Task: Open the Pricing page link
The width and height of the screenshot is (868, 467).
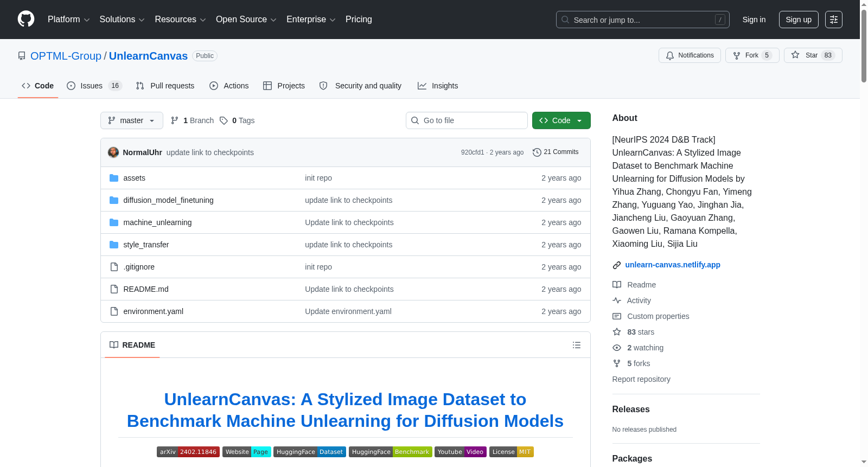Action: [359, 20]
